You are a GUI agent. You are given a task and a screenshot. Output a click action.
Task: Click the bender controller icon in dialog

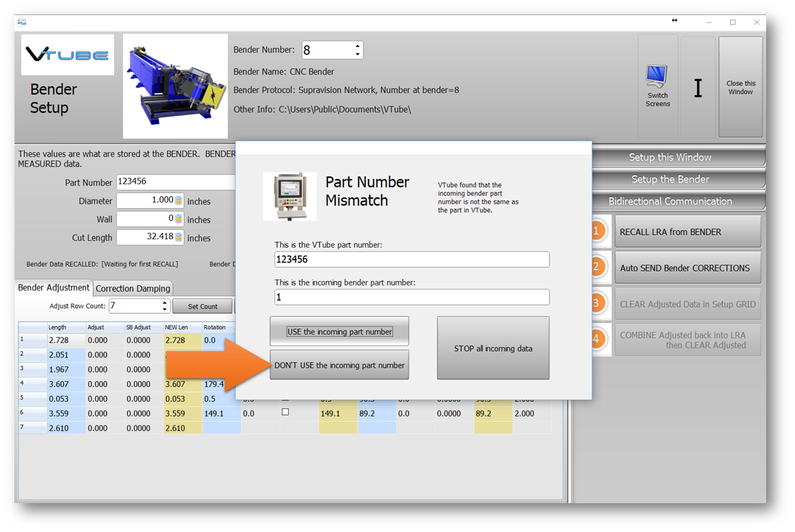290,197
